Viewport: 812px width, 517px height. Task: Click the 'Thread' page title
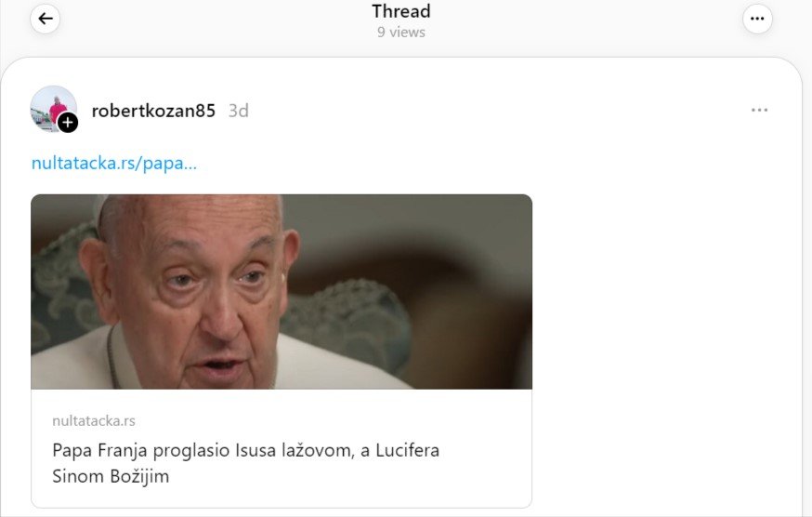[400, 11]
